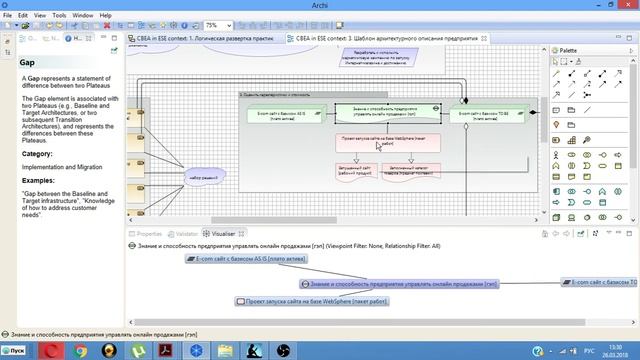Close the Visualiser tab
Viewport: 640px width, 360px height.
click(x=241, y=234)
